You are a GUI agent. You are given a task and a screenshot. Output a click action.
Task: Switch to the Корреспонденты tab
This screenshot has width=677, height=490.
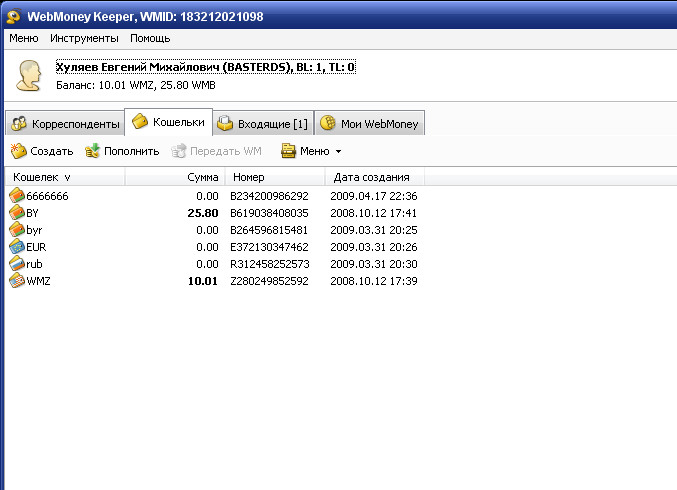click(66, 123)
